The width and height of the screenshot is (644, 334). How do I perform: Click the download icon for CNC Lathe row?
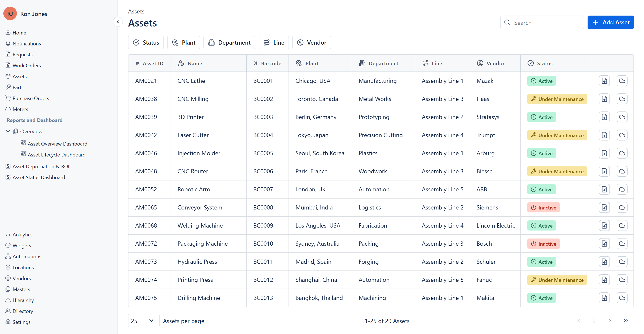[604, 81]
